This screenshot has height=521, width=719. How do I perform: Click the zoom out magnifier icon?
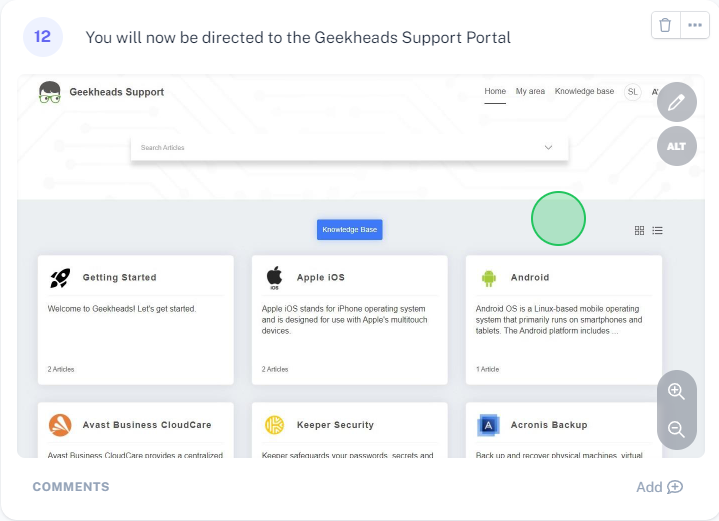(676, 430)
